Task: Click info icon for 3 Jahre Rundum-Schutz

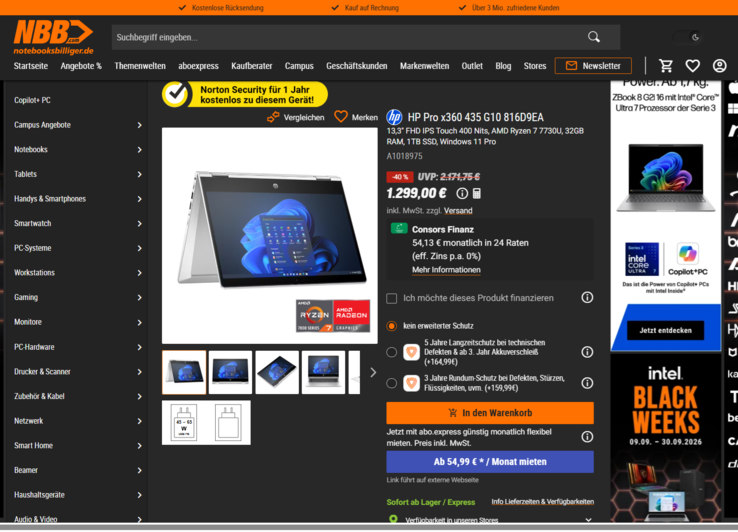Action: [x=587, y=383]
